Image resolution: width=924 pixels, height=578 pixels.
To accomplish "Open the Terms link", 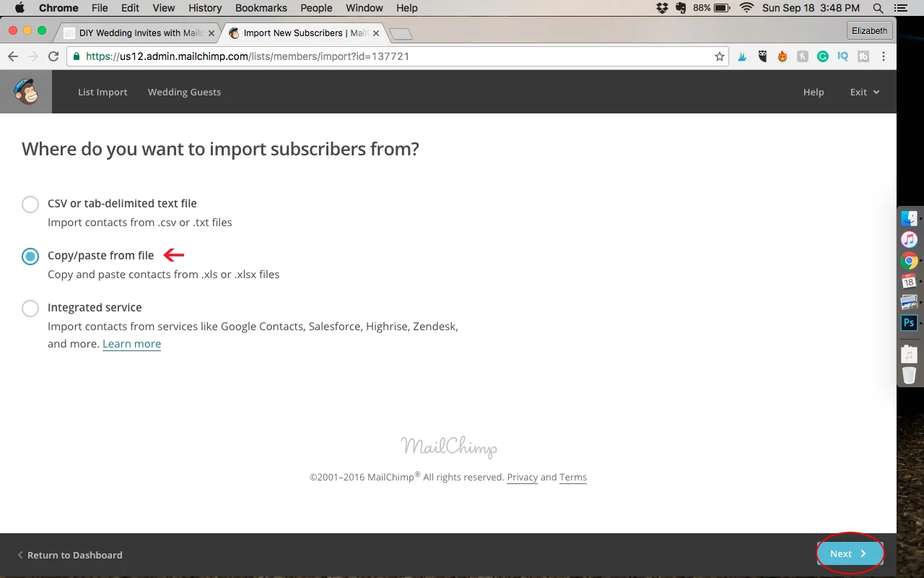I will (x=573, y=477).
